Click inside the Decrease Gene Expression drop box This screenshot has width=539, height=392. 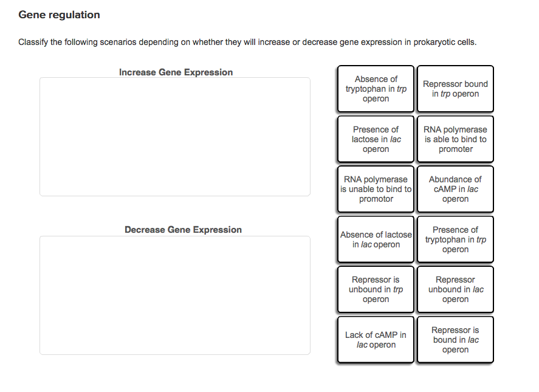(175, 295)
